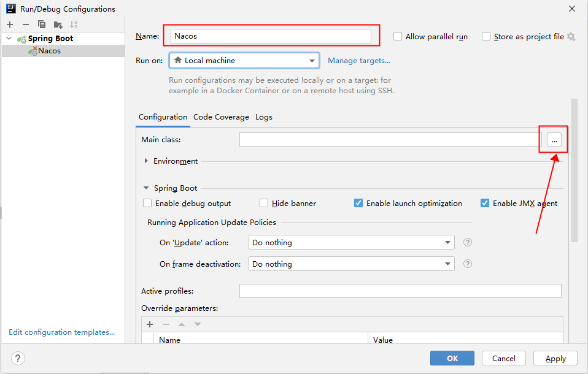
Task: Move override parameter up
Action: pos(182,324)
